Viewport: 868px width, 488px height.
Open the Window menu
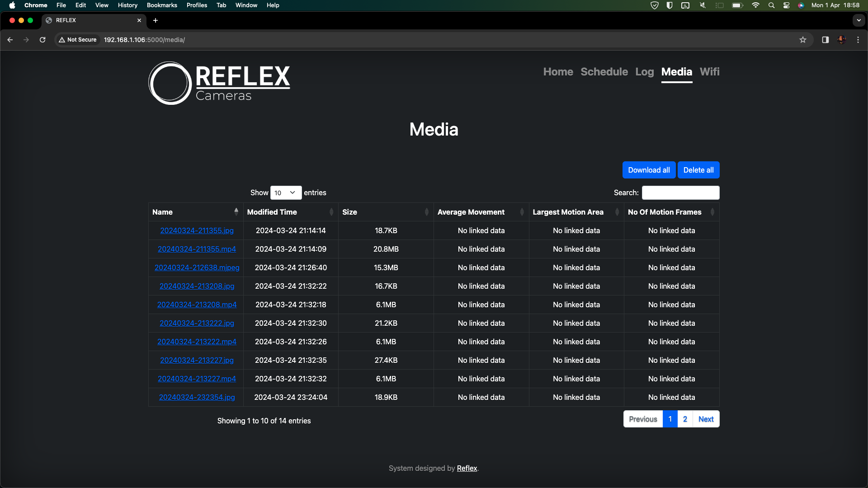(246, 5)
